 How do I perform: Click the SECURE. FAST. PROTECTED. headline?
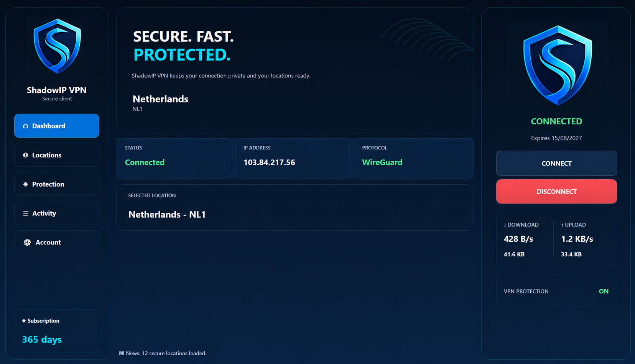(x=183, y=46)
